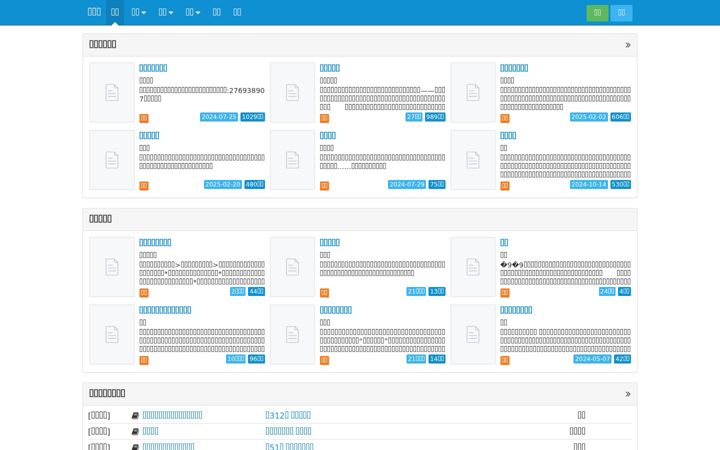Open title link of card dated 2025-02-02
The height and width of the screenshot is (450, 720).
point(514,68)
